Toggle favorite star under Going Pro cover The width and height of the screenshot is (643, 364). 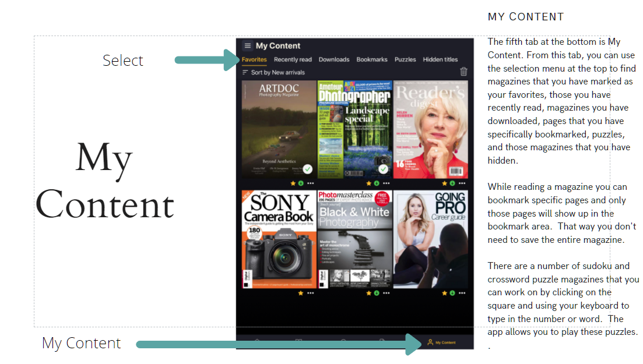tap(445, 293)
